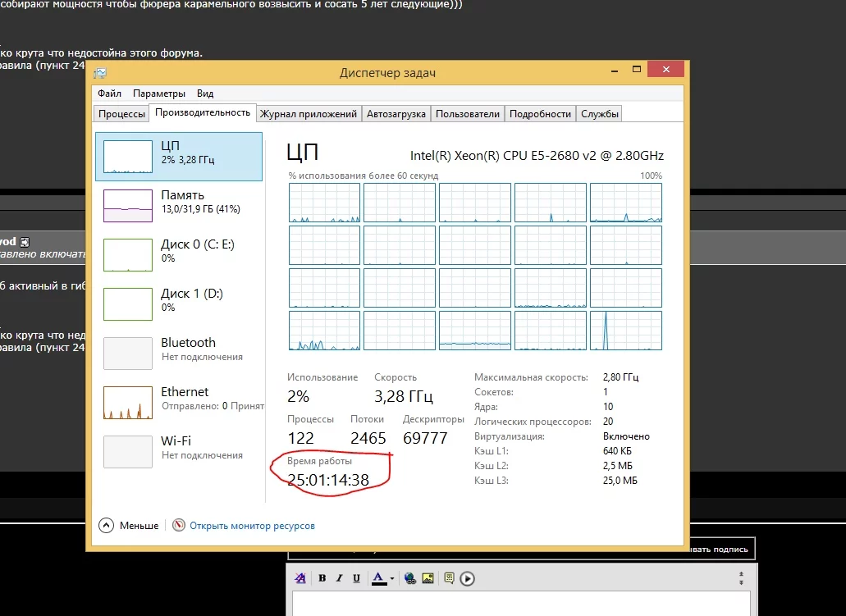Click remove formatting icon in forum editor
Image resolution: width=846 pixels, height=616 pixels.
[x=300, y=578]
